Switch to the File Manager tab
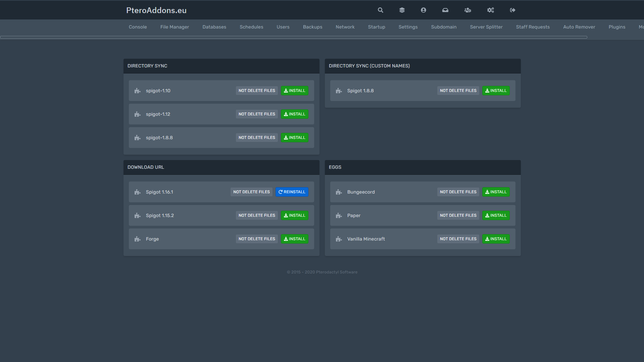The width and height of the screenshot is (644, 362). pos(175,27)
